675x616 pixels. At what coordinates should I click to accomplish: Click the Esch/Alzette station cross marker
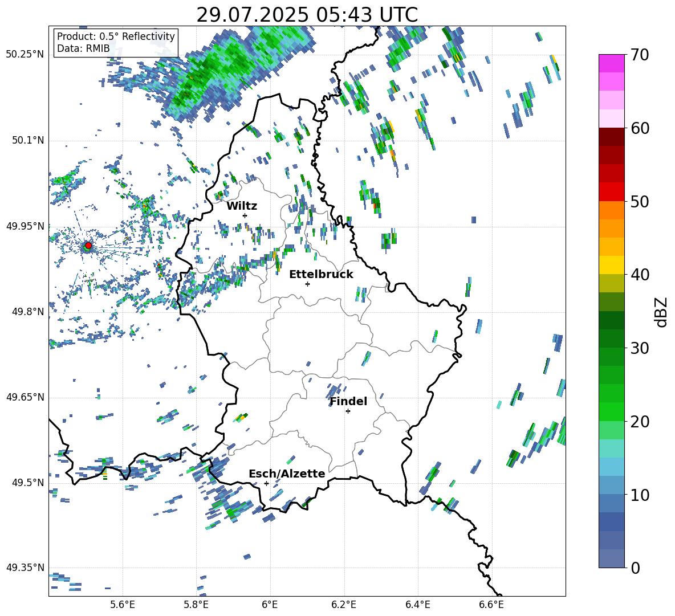click(266, 483)
